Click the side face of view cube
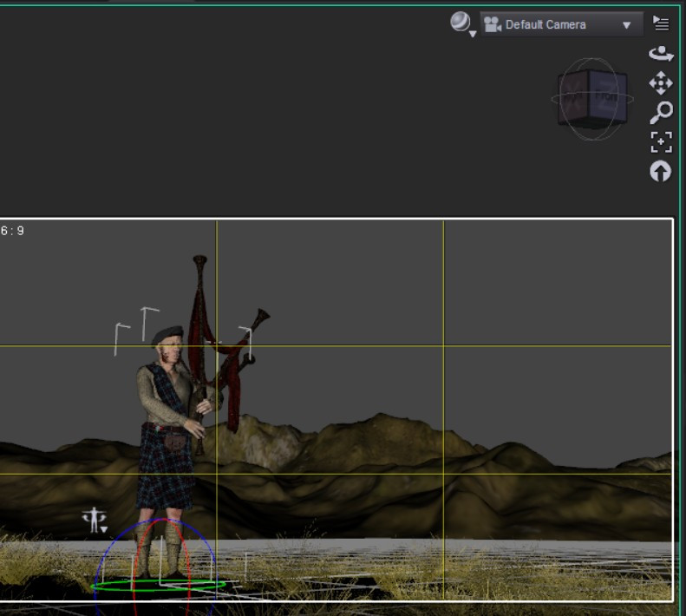Image resolution: width=686 pixels, height=616 pixels. [x=574, y=97]
